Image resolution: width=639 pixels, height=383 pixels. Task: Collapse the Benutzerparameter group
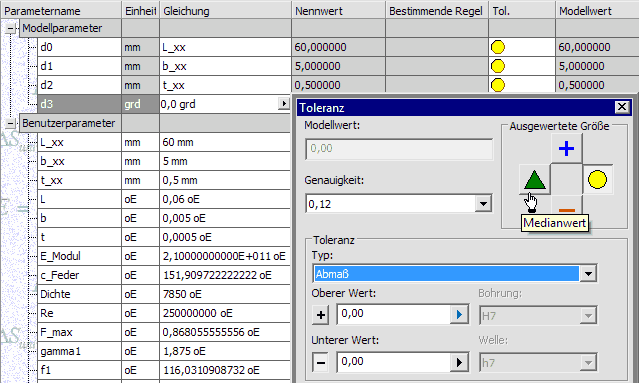[x=11, y=123]
